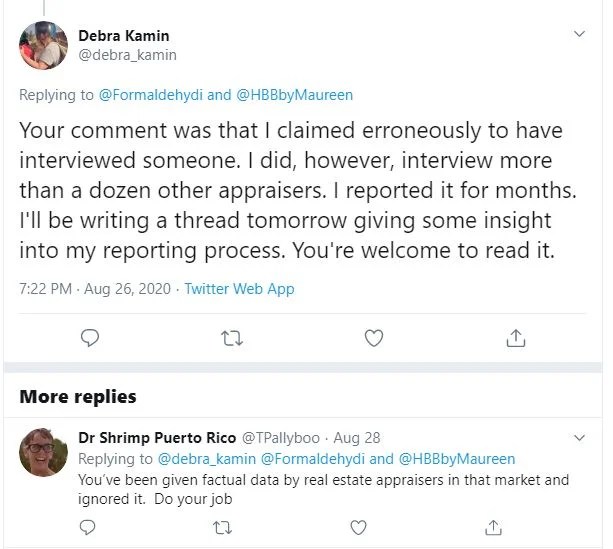View Dr Shrimp Puerto Rico's avatar

point(43,455)
